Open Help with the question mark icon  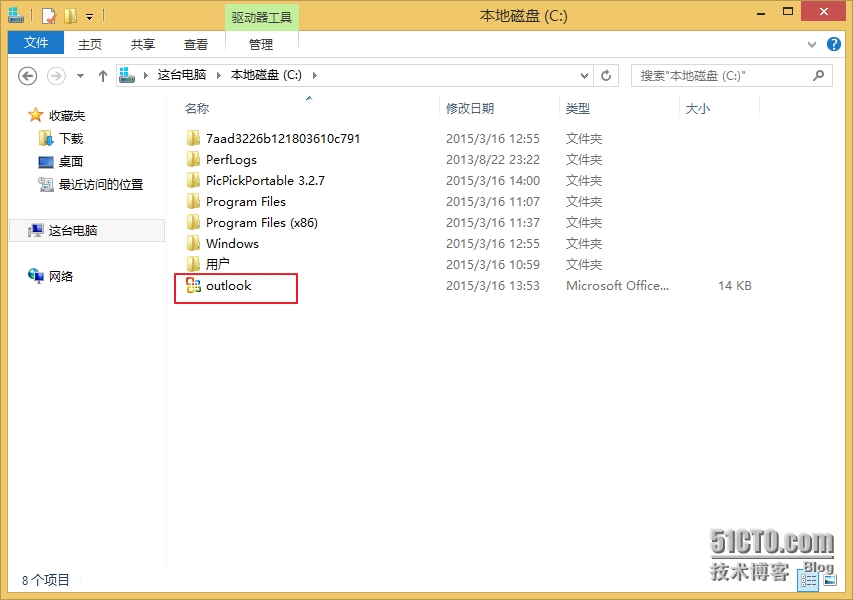tap(833, 44)
